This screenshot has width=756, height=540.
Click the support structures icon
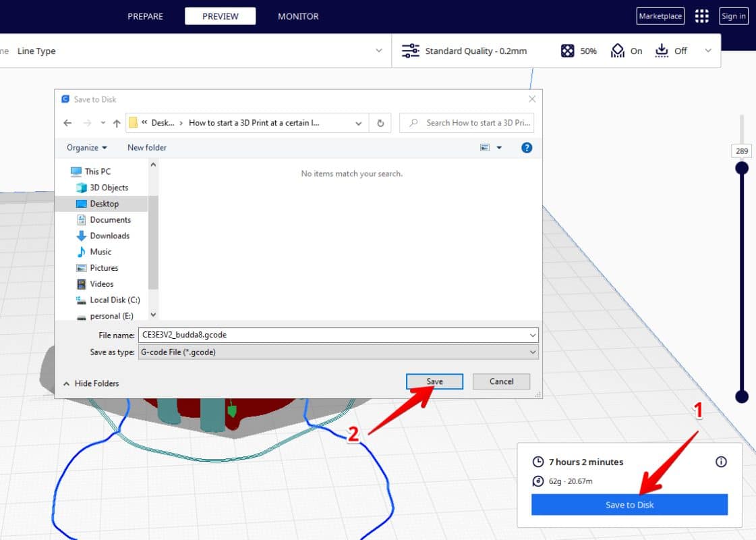[618, 51]
